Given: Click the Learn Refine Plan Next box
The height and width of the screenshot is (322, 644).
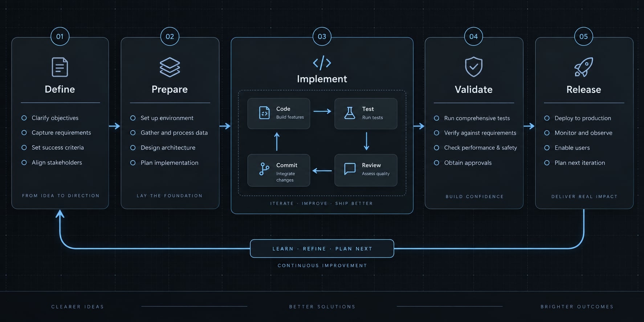Looking at the screenshot, I should point(322,249).
